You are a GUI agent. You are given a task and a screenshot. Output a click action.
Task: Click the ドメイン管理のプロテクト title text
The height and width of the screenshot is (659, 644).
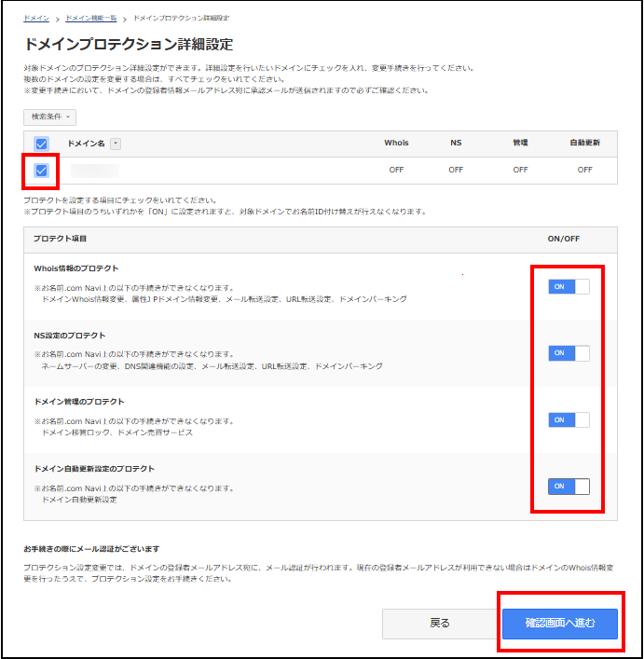click(79, 402)
